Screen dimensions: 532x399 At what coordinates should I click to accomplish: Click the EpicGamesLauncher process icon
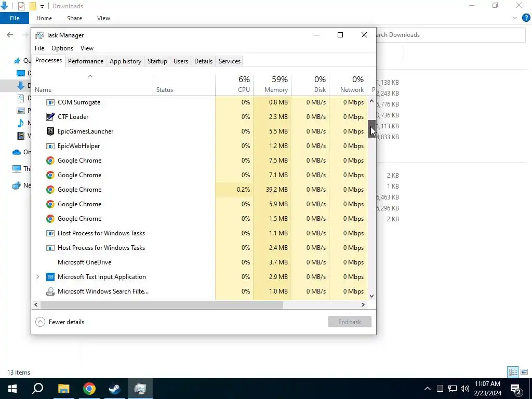pos(50,131)
